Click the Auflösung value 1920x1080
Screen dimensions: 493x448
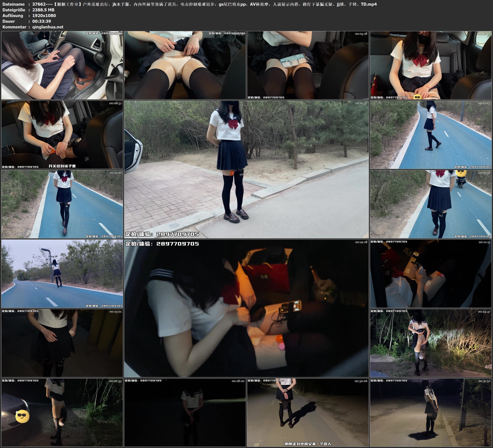tap(44, 15)
